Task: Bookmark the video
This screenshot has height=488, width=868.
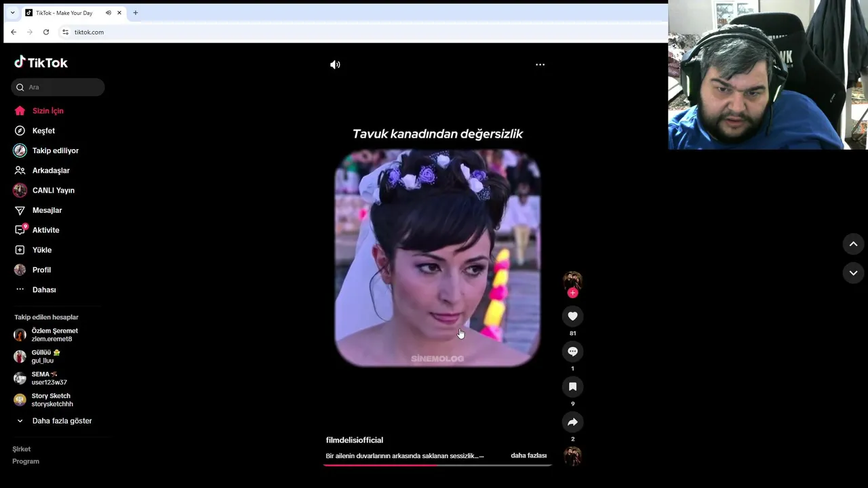Action: coord(572,386)
